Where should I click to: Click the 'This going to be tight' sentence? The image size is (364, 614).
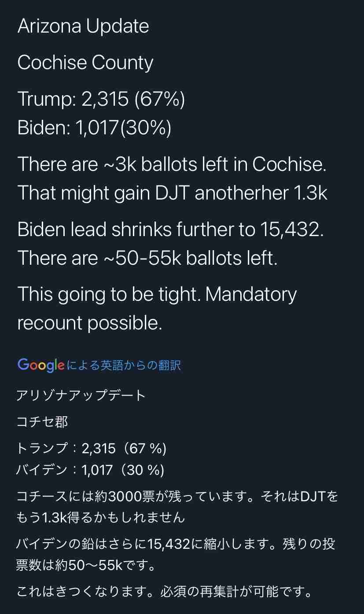point(110,294)
